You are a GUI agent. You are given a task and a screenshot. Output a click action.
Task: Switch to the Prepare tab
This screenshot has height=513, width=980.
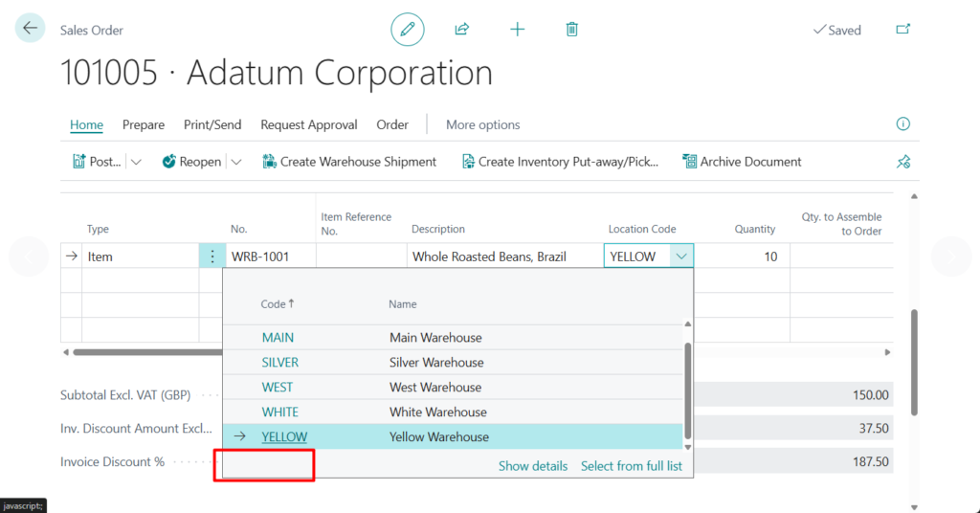tap(144, 124)
